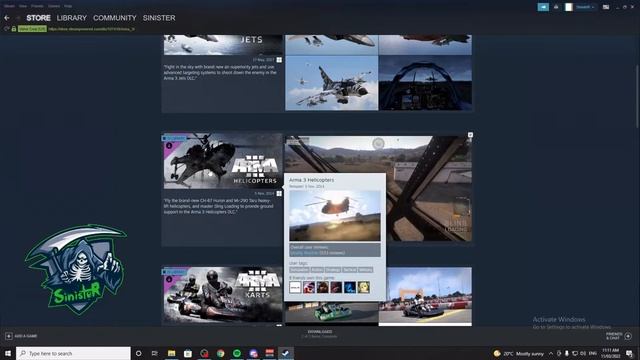Viewport: 640px width, 360px height.
Task: Open the STORE tab
Action: pyautogui.click(x=38, y=18)
